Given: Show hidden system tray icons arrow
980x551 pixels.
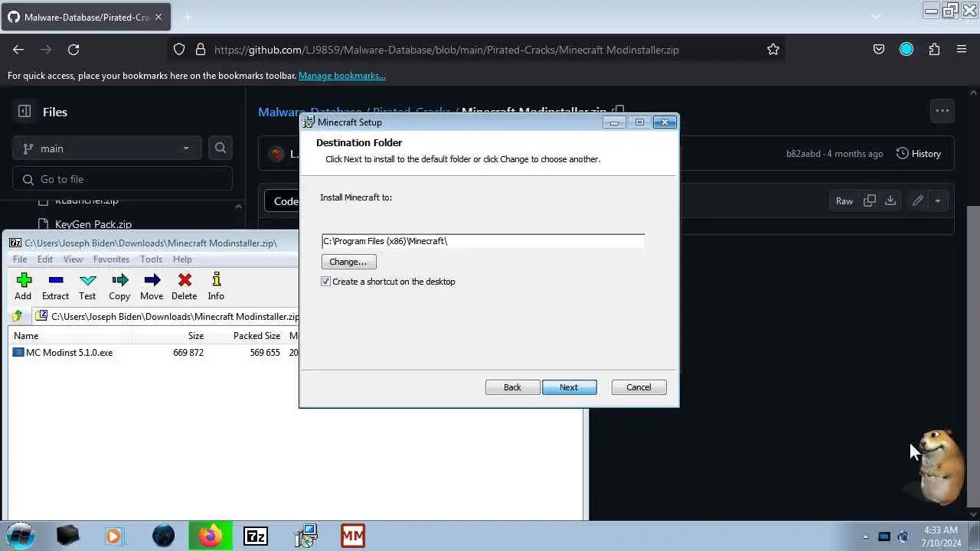Looking at the screenshot, I should [x=866, y=536].
